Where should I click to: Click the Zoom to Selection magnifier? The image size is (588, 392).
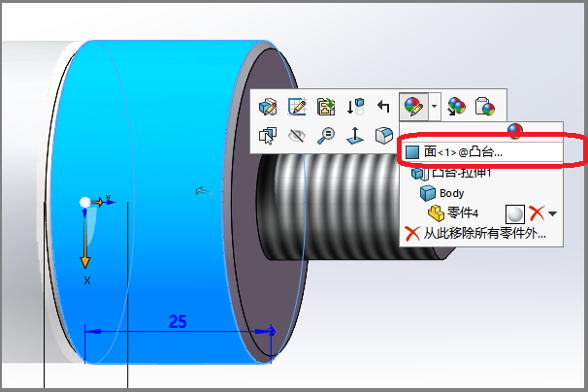(326, 136)
